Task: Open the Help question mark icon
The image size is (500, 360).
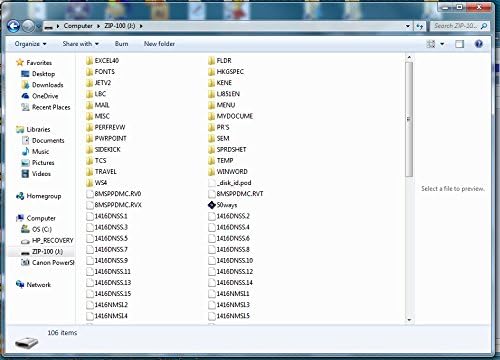Action: pyautogui.click(x=479, y=44)
